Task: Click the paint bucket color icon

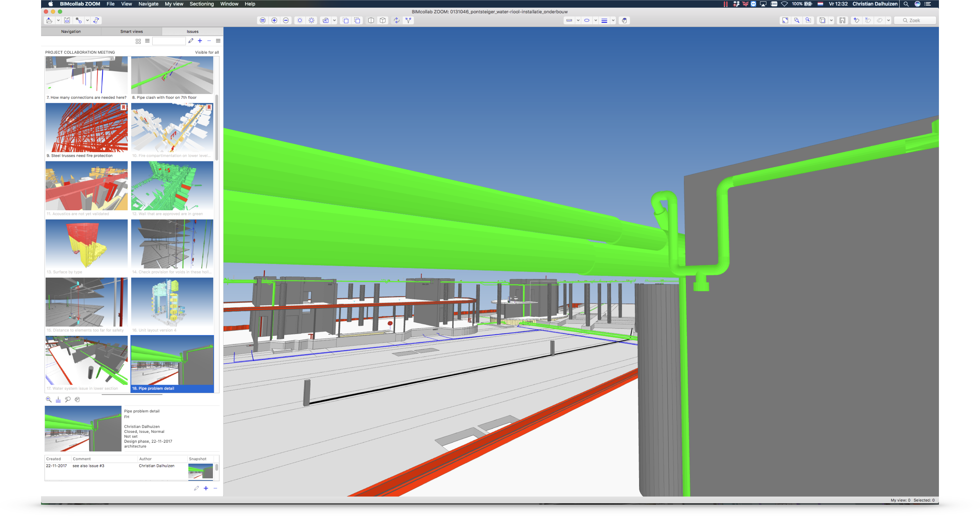Action: tap(624, 21)
